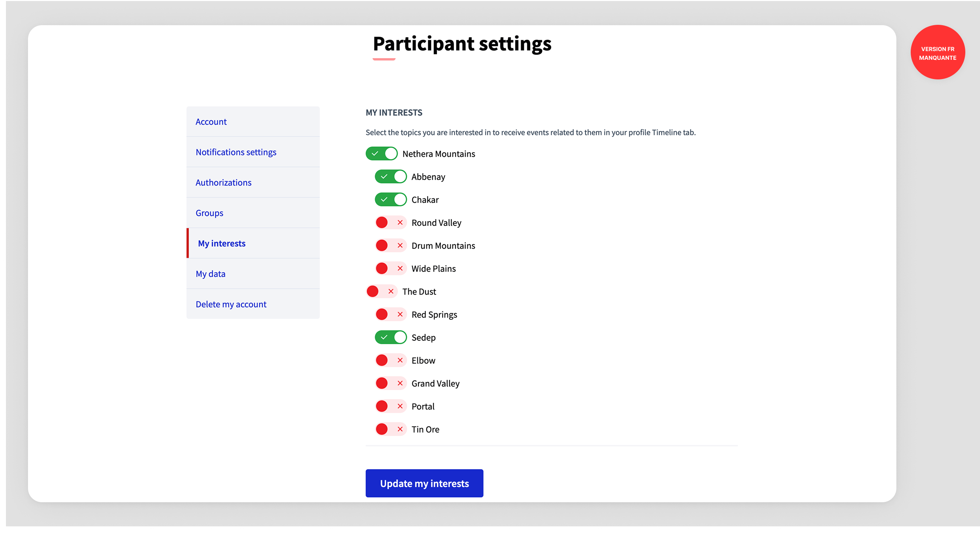The width and height of the screenshot is (980, 533).
Task: Select the My interests tab
Action: click(x=253, y=243)
